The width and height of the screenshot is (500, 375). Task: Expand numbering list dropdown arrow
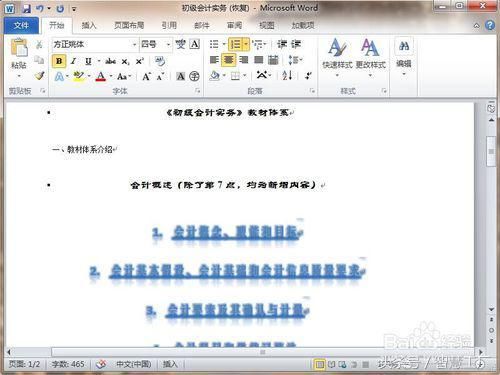click(x=246, y=44)
